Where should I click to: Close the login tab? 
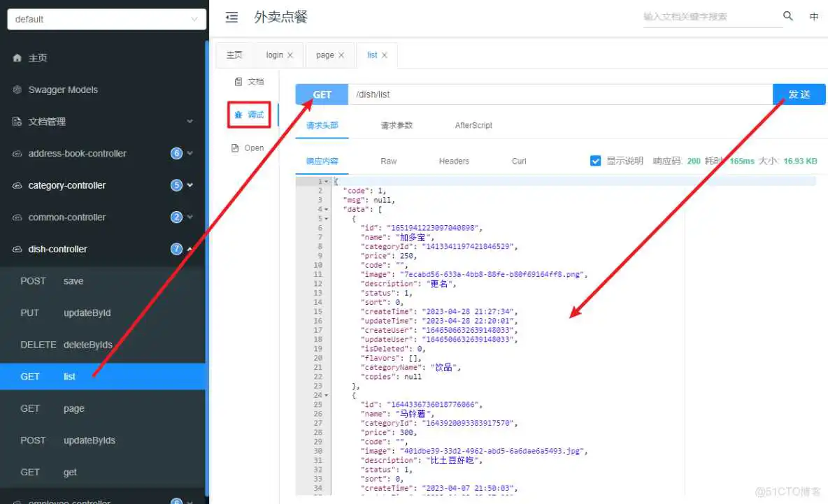click(x=292, y=54)
